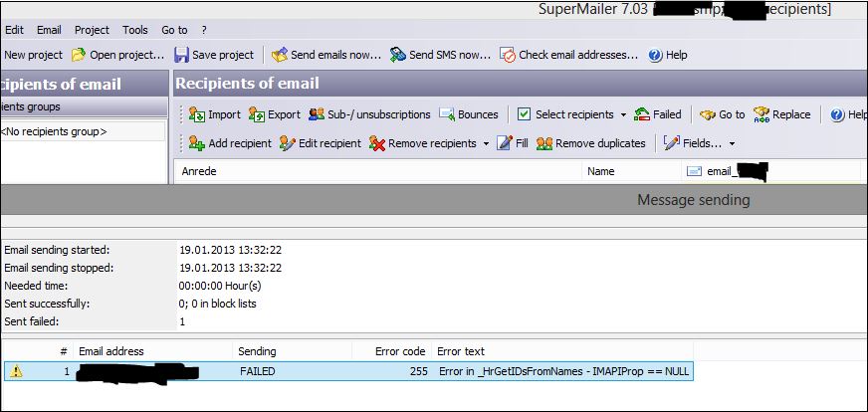Click the warning icon on failed row
Viewport: 868px width, 412px height.
tap(17, 371)
